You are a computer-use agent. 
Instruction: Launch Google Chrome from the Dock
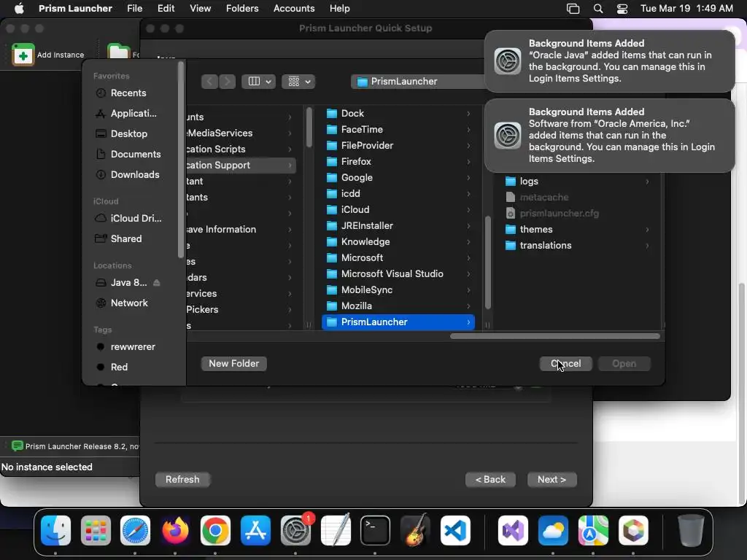215,531
